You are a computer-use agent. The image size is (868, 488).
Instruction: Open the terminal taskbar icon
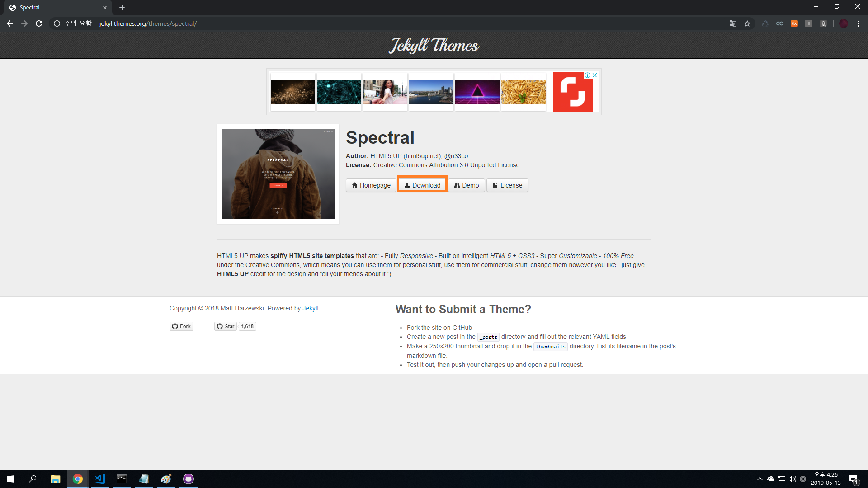pyautogui.click(x=122, y=479)
